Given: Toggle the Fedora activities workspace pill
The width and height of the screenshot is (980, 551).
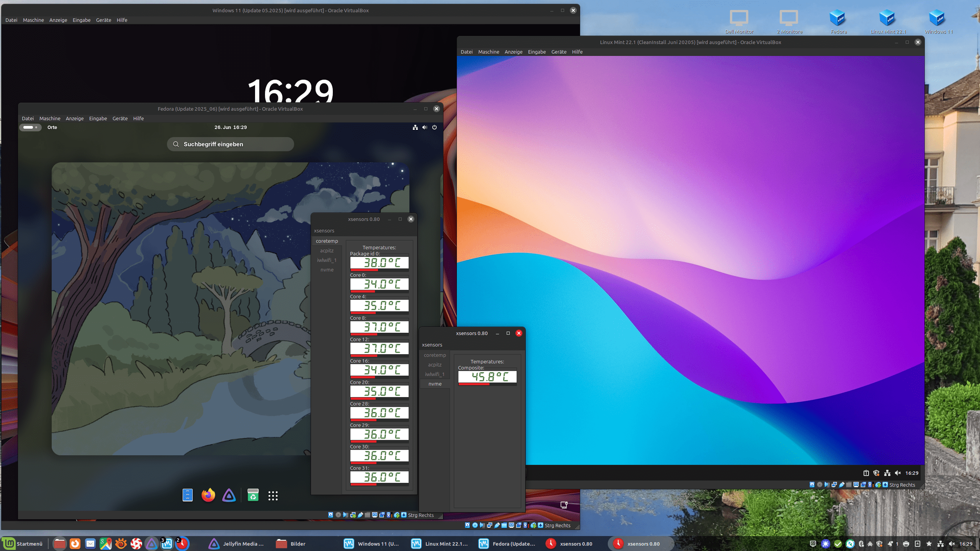Looking at the screenshot, I should 30,128.
